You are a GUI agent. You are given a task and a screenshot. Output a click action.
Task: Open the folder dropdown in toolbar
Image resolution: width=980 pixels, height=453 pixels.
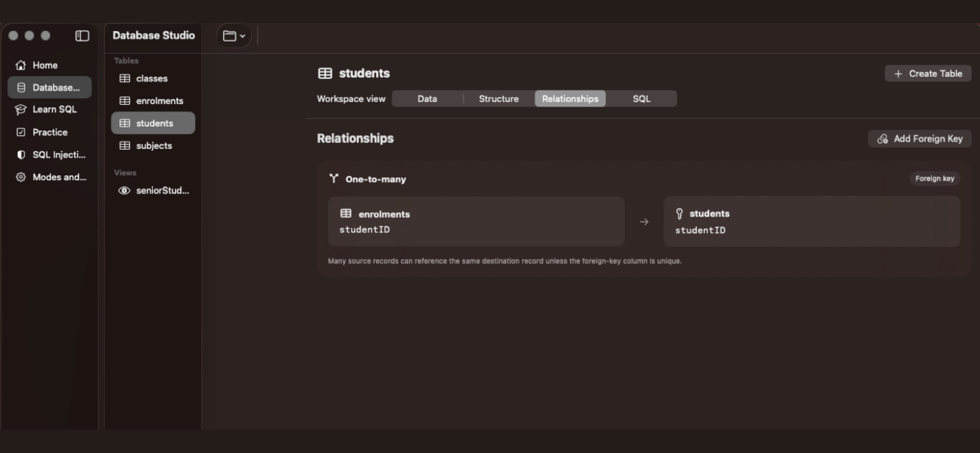(x=234, y=36)
